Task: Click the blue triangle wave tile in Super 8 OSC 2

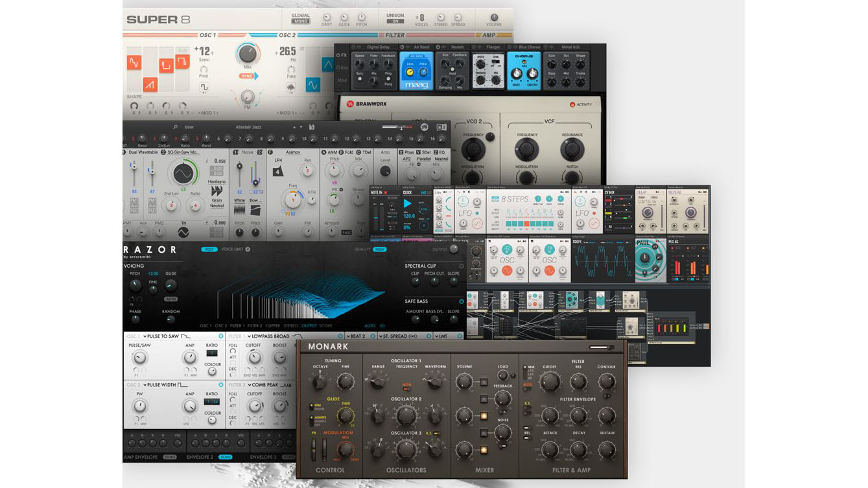Action: click(x=329, y=64)
